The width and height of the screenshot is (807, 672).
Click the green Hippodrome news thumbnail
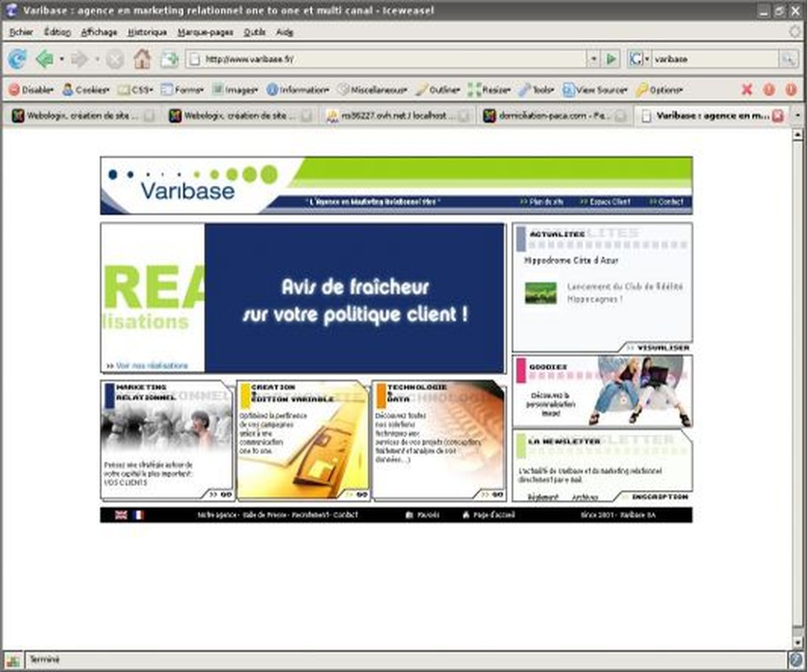(541, 292)
